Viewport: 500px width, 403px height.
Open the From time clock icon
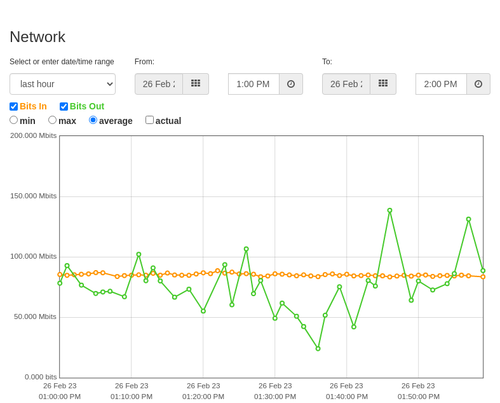point(291,84)
